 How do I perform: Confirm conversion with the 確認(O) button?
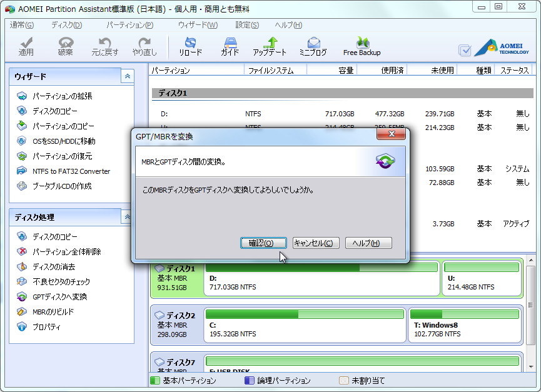click(263, 243)
